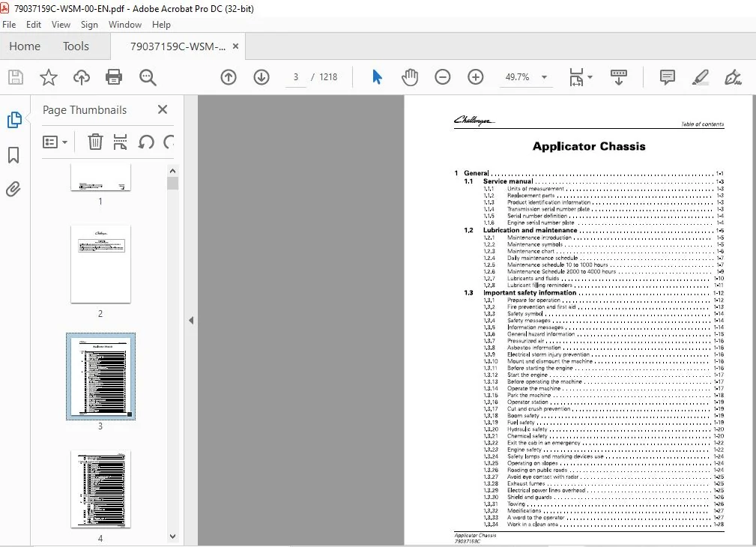Switch to the Home tab
Viewport: 756px width, 547px height.
click(25, 46)
